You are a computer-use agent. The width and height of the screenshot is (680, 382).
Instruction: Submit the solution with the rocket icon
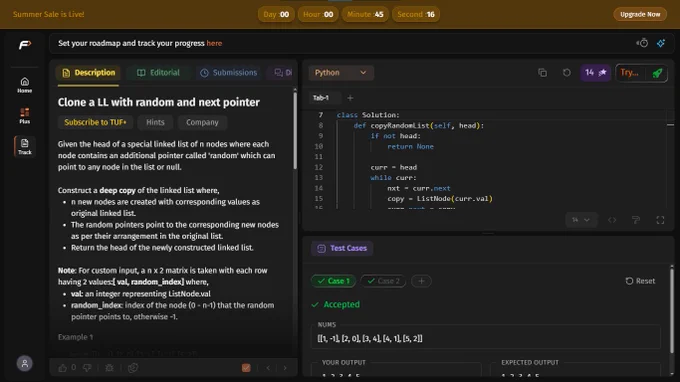(657, 73)
